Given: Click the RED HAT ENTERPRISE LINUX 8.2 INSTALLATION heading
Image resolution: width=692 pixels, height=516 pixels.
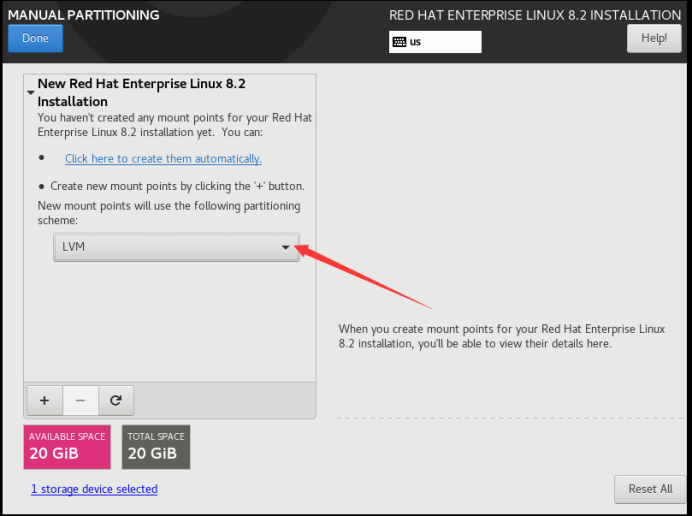Looking at the screenshot, I should click(535, 15).
